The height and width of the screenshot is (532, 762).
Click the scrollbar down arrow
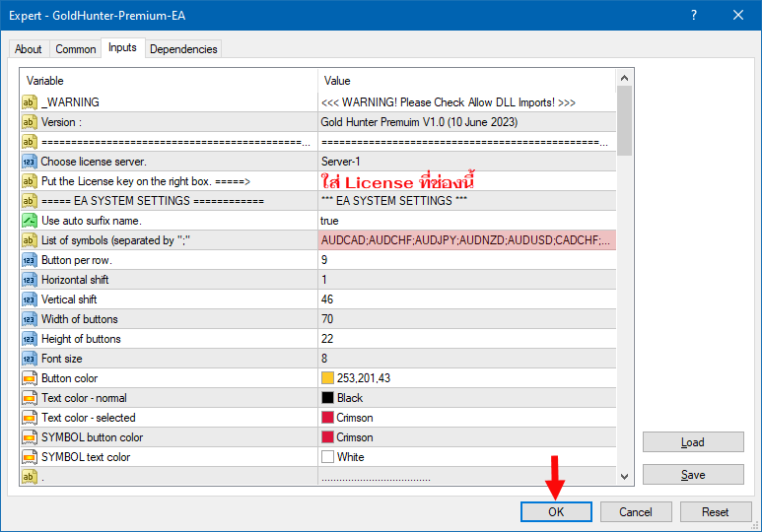point(624,477)
